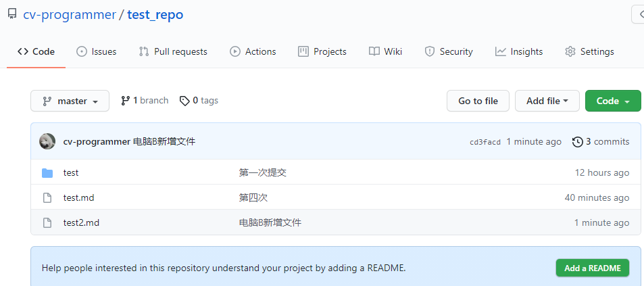Open commit history via 3 commits clock
644x286 pixels.
(577, 141)
